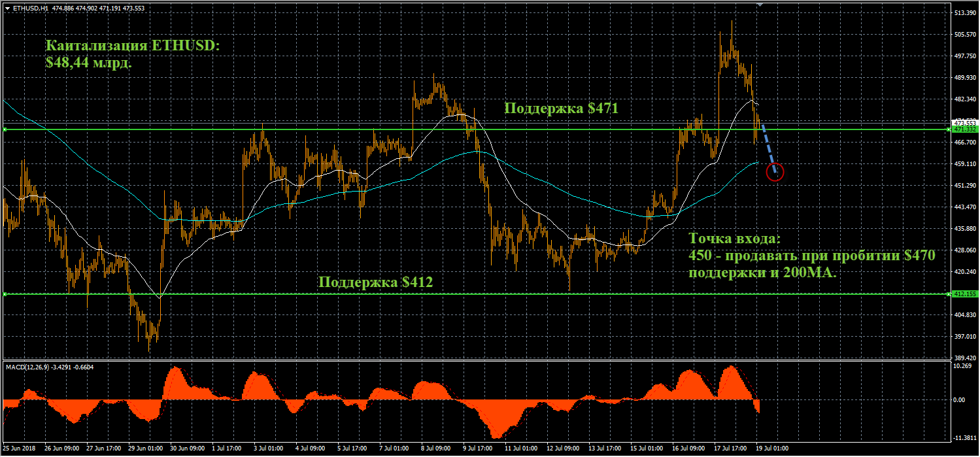Click the 10.269 value on MACD scale
The image size is (980, 457).
pos(962,366)
